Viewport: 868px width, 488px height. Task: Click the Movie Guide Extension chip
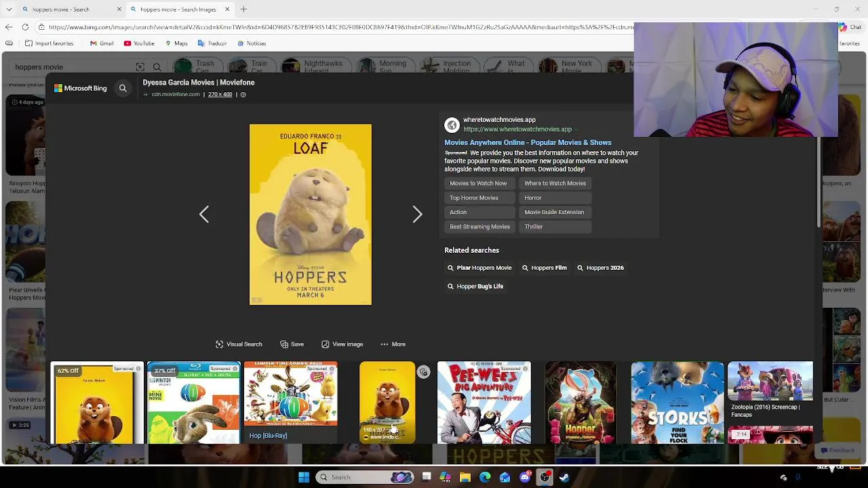(554, 212)
